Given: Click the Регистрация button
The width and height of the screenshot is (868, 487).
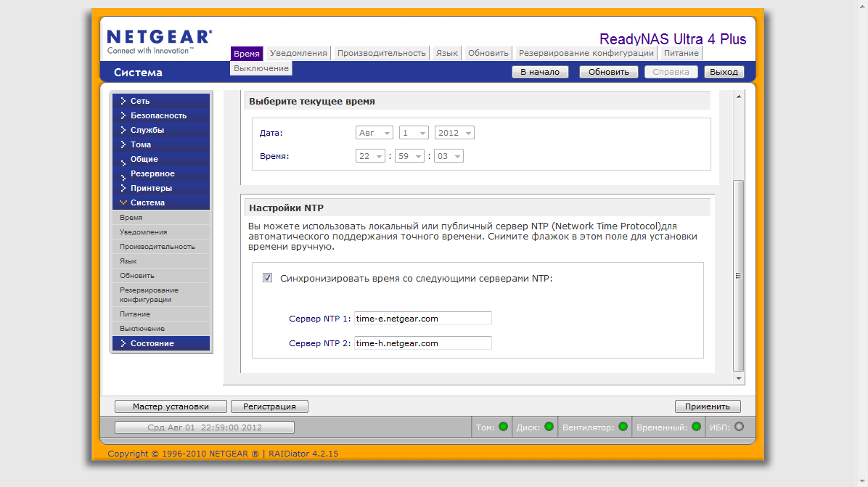Looking at the screenshot, I should pos(269,406).
